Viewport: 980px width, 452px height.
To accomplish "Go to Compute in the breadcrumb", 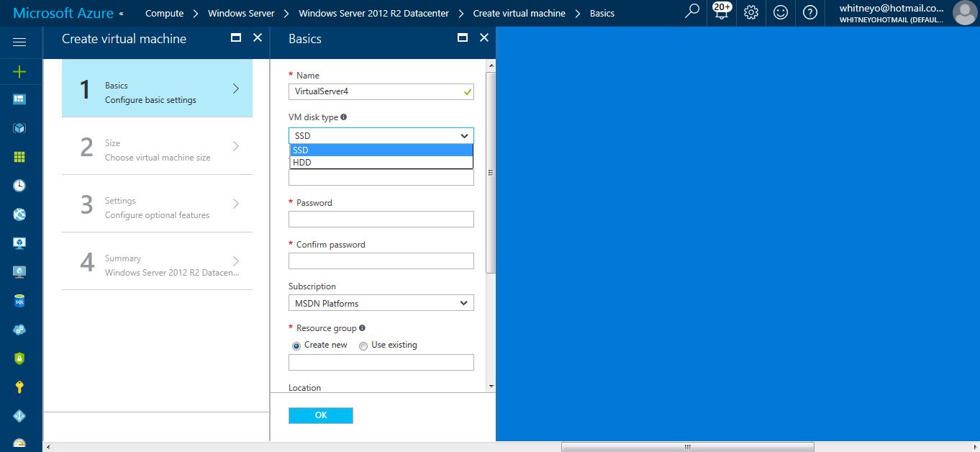I will [x=164, y=13].
